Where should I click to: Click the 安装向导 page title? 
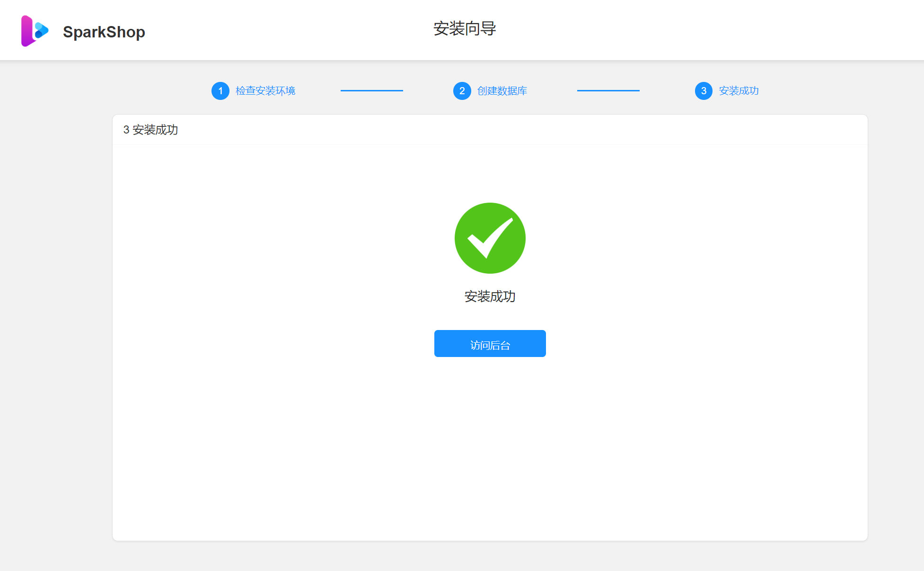click(x=464, y=29)
